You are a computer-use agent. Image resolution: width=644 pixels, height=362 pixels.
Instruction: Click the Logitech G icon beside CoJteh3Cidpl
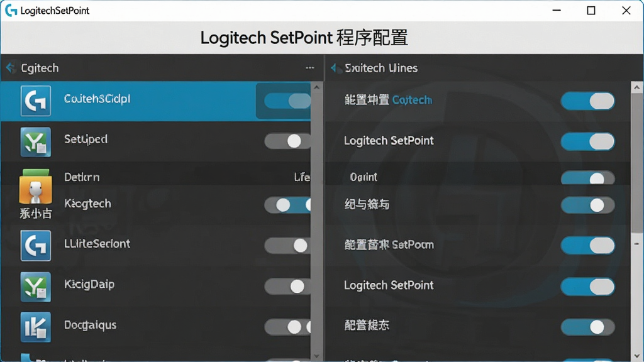click(x=36, y=101)
